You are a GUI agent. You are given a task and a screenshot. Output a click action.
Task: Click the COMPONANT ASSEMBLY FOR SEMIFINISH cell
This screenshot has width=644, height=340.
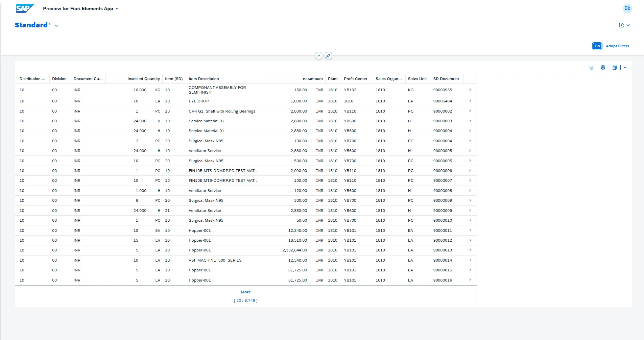217,90
